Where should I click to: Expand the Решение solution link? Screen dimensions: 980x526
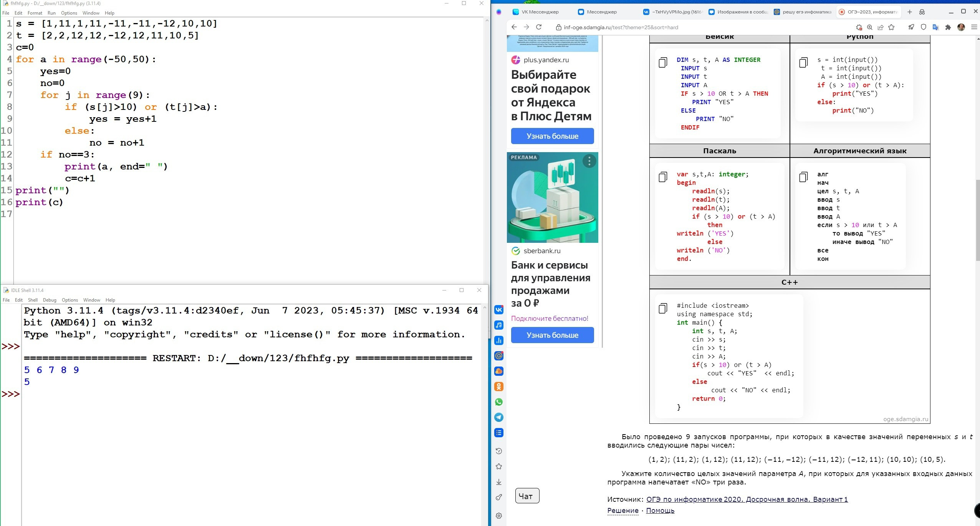[x=622, y=511]
